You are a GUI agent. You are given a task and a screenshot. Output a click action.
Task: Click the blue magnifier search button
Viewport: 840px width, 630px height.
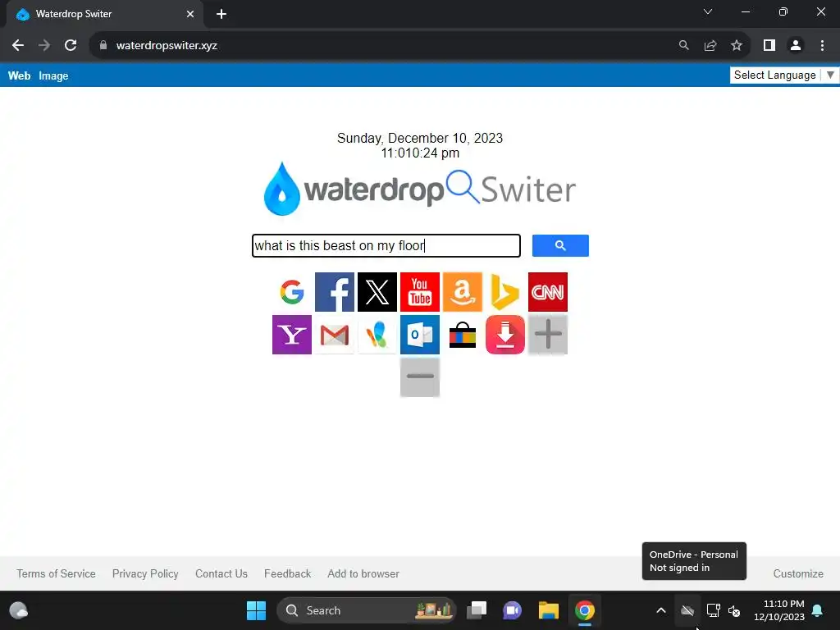(560, 245)
